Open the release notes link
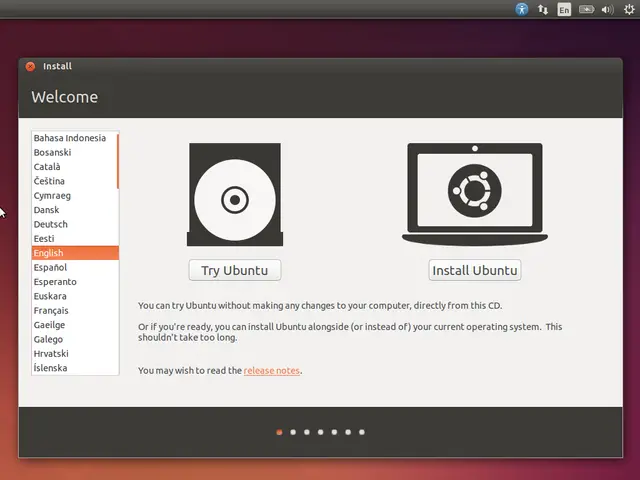Image resolution: width=640 pixels, height=480 pixels. coord(272,371)
